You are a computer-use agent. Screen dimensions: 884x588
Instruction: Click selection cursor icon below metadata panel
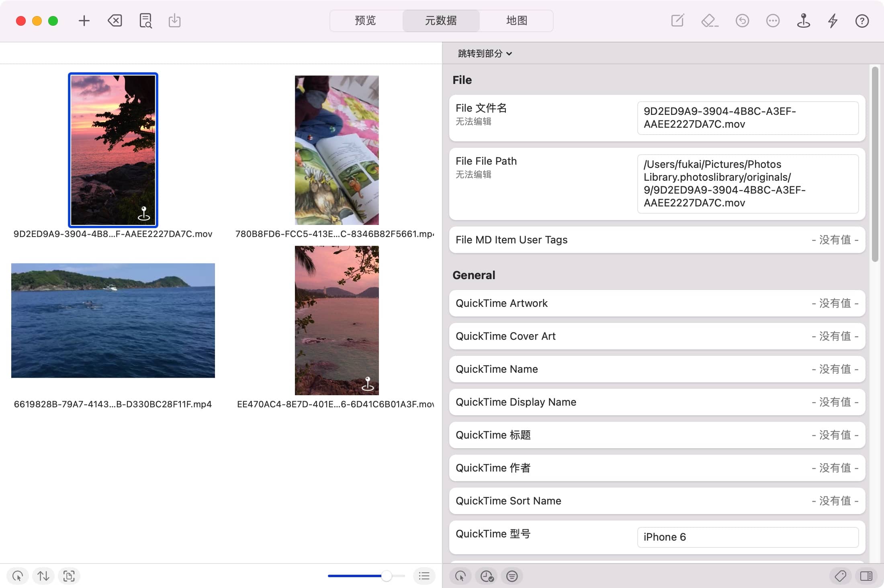click(460, 576)
